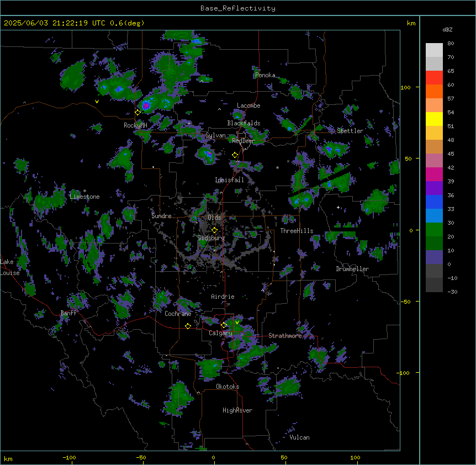476x465 pixels.
Task: Click the Drumheller label
Action: point(352,269)
